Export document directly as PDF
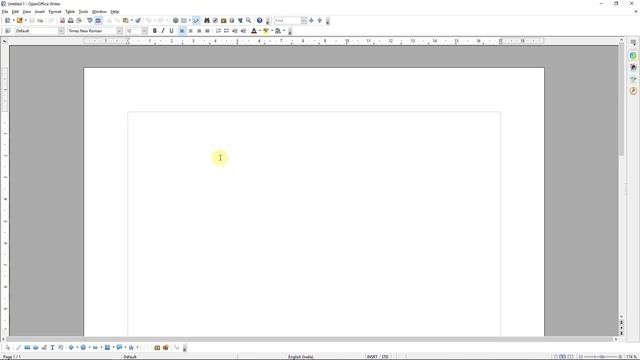The width and height of the screenshot is (640, 360). [x=62, y=20]
